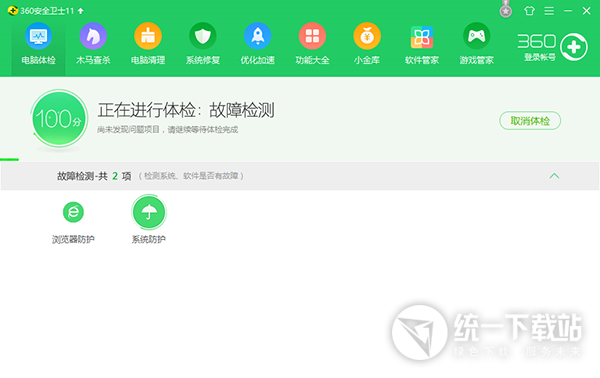Open 优化加速 optimization speedup

[257, 44]
